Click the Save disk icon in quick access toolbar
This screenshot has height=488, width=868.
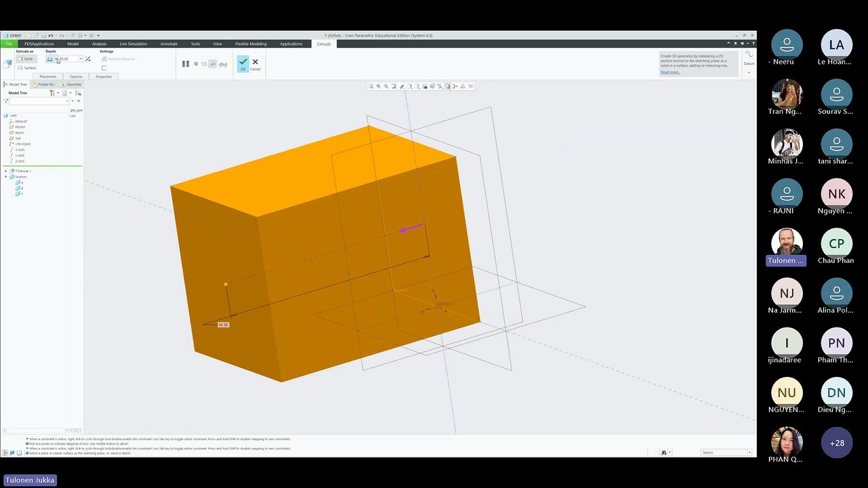coord(43,35)
